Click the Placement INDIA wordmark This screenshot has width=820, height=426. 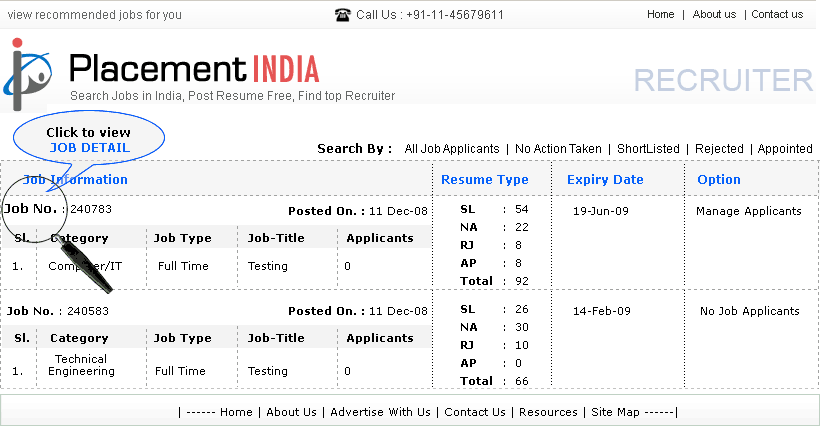point(194,68)
